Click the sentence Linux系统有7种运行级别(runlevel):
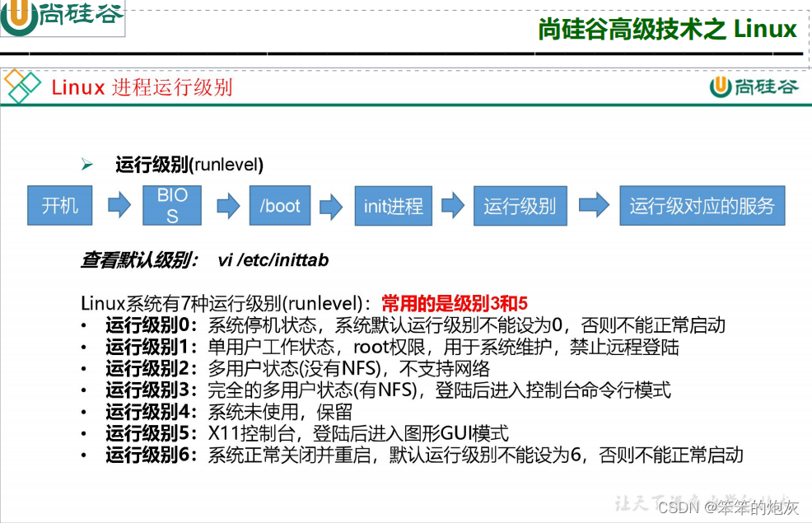 tap(226, 303)
